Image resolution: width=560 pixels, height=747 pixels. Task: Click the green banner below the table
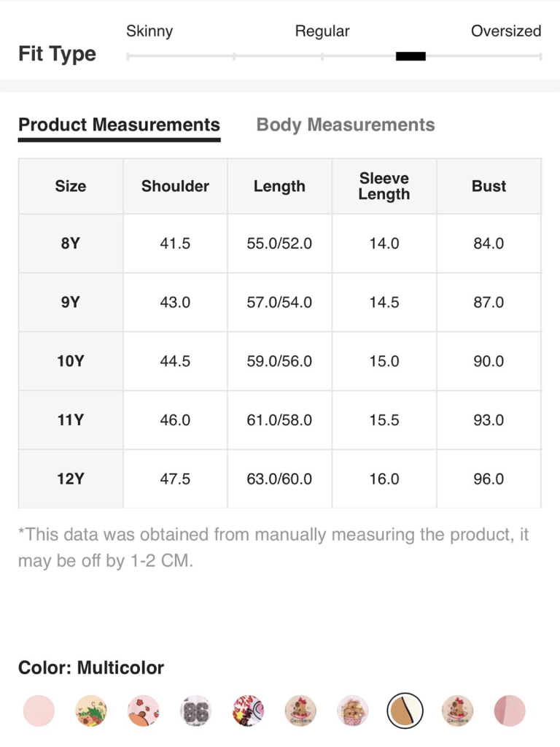[280, 618]
